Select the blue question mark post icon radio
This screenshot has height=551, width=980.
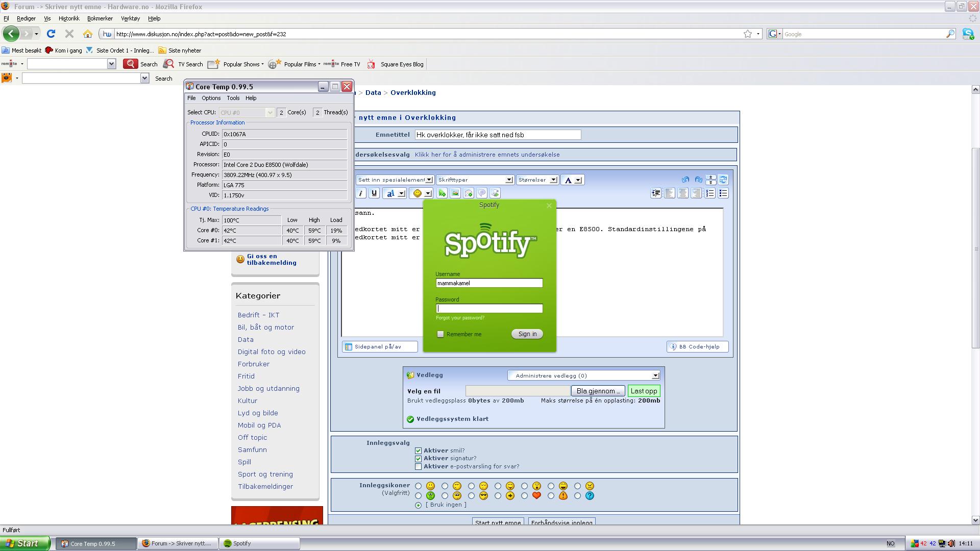[577, 496]
